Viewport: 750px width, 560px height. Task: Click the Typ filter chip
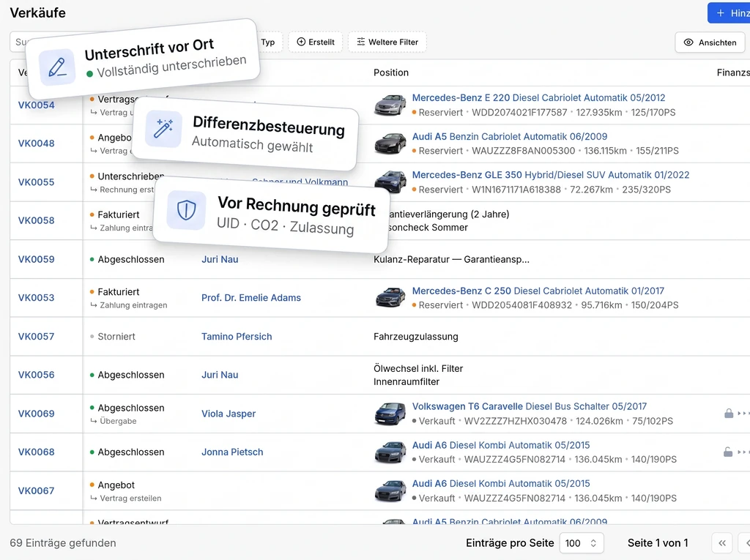267,42
